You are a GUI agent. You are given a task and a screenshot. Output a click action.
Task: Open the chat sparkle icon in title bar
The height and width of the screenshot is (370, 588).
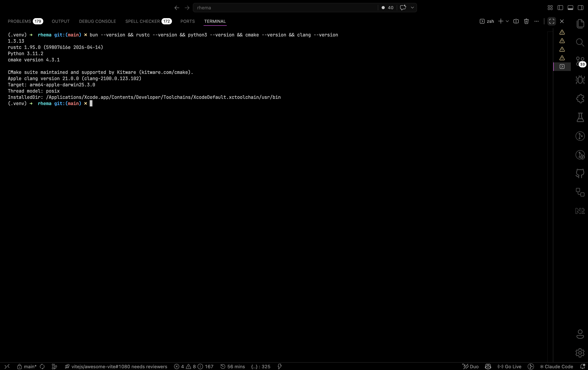(403, 8)
